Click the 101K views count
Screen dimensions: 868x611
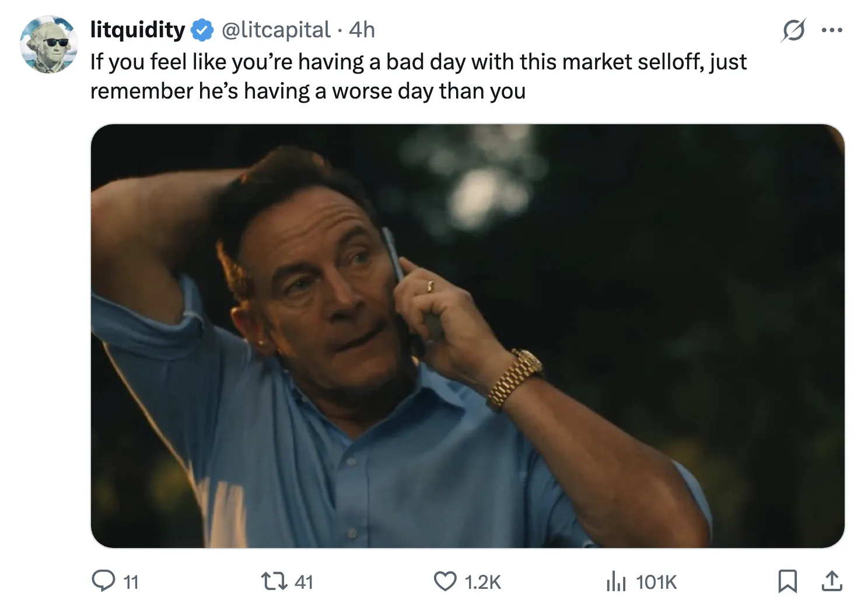pyautogui.click(x=656, y=582)
